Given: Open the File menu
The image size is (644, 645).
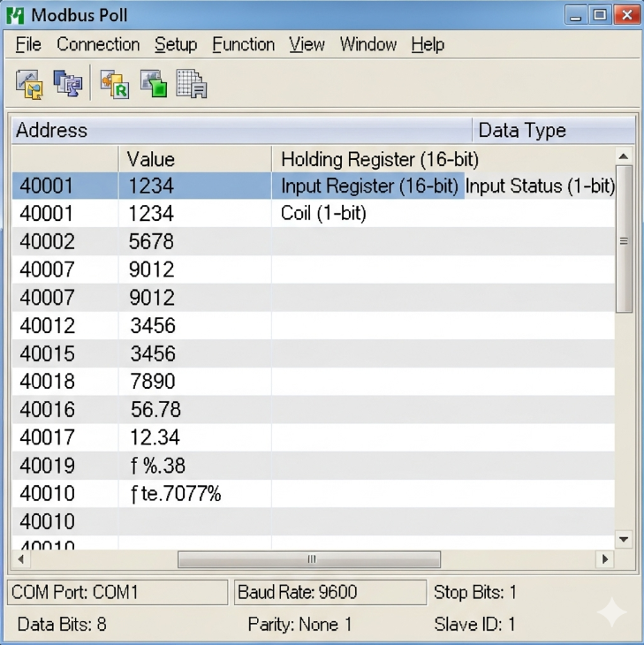Looking at the screenshot, I should (28, 44).
